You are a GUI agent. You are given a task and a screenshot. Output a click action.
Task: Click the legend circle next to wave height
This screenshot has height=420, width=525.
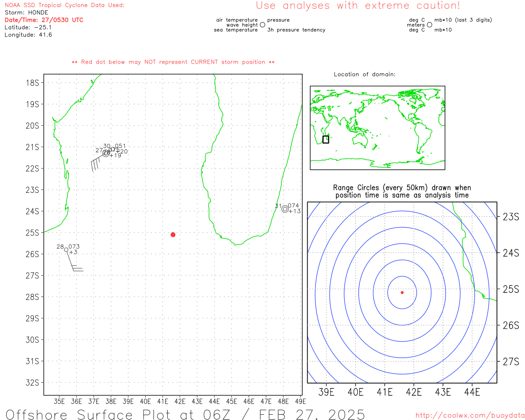(262, 25)
